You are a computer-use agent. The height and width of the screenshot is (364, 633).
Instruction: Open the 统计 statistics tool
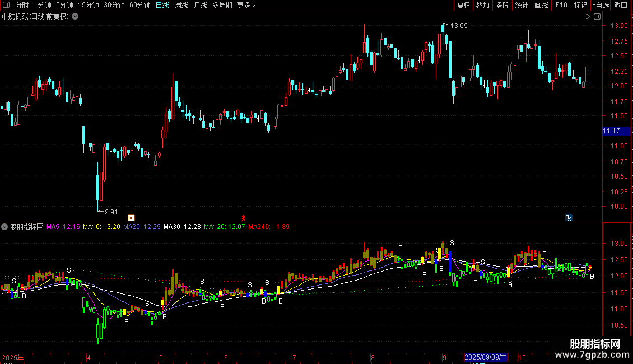(x=522, y=5)
